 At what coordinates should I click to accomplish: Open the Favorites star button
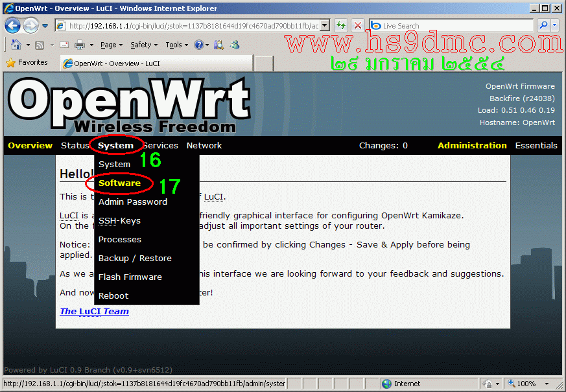[x=27, y=63]
